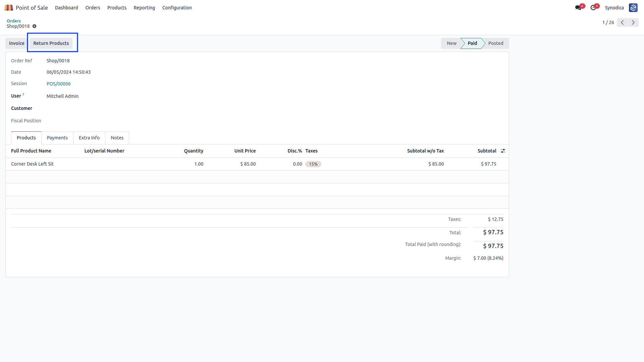The image size is (644, 362).
Task: Open the Configuration menu
Action: [x=177, y=7]
